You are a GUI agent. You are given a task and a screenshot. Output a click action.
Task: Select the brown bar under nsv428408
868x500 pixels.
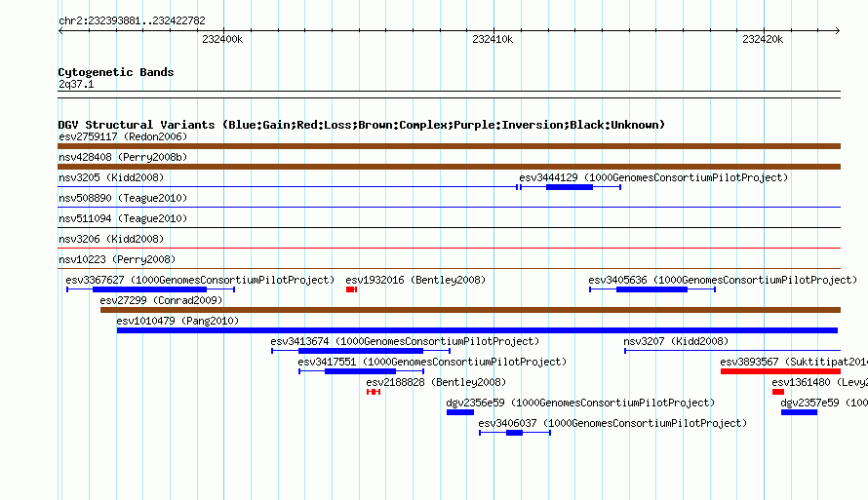point(449,167)
